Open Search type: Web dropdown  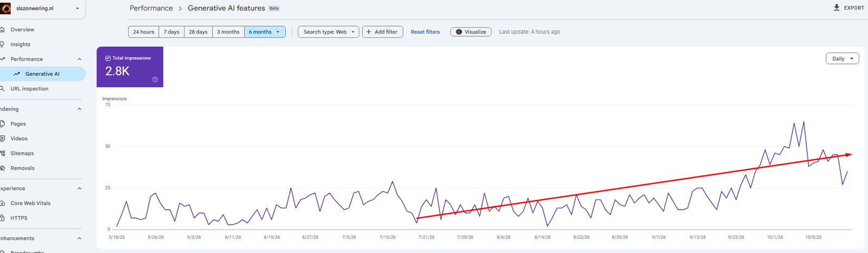(328, 32)
